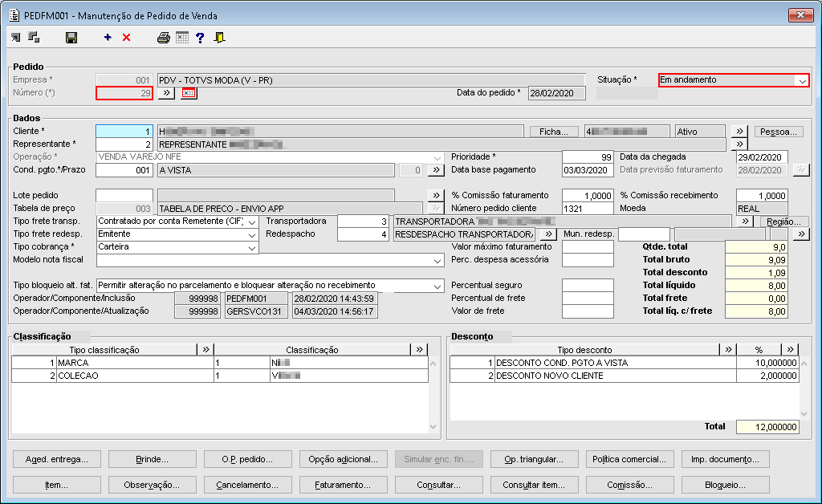Click the save (floppy disk) toolbar icon
822x504 pixels.
(x=71, y=38)
